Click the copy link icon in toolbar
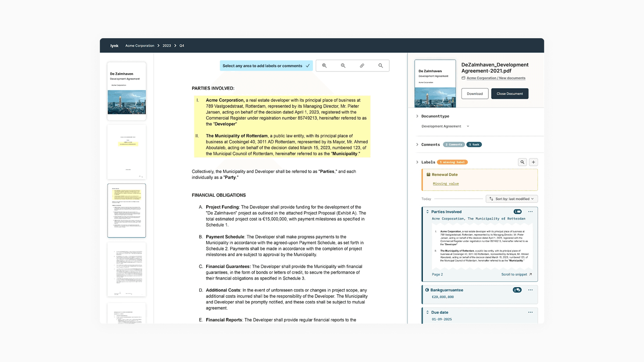Viewport: 644px width, 362px height. tap(362, 66)
